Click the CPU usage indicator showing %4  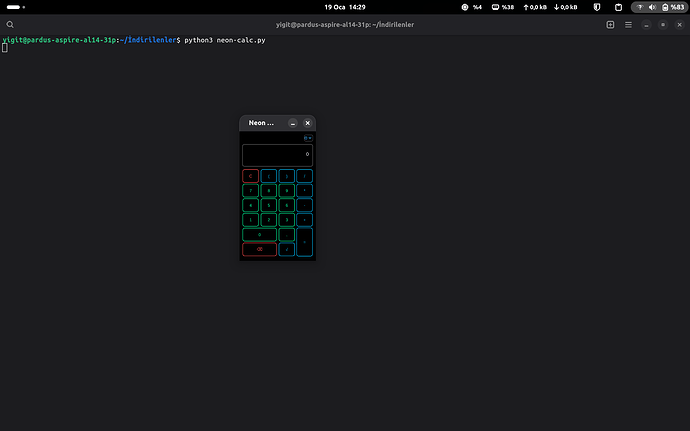pos(471,7)
